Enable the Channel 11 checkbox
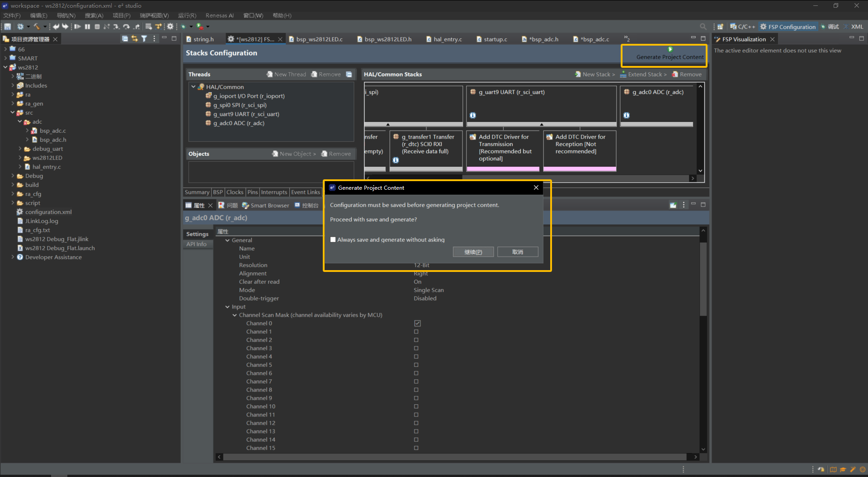Screen dimensions: 868x477 click(416, 415)
